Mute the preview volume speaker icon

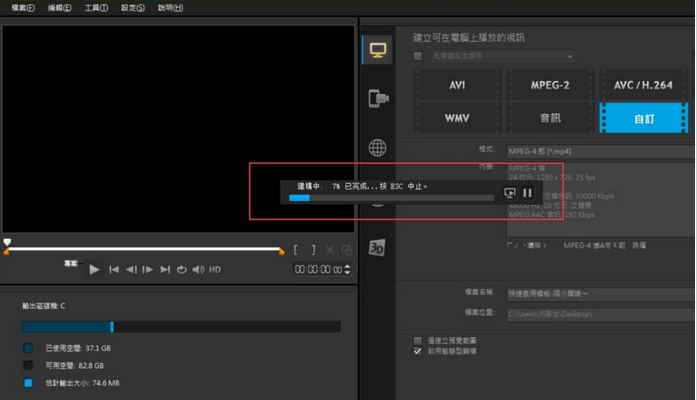pos(198,270)
